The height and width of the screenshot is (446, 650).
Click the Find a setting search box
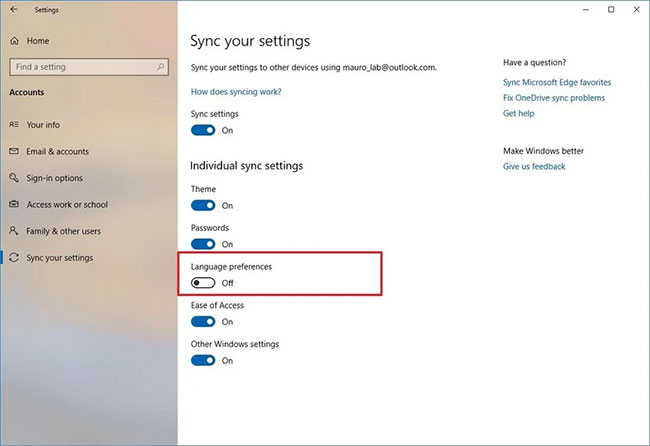[x=80, y=67]
